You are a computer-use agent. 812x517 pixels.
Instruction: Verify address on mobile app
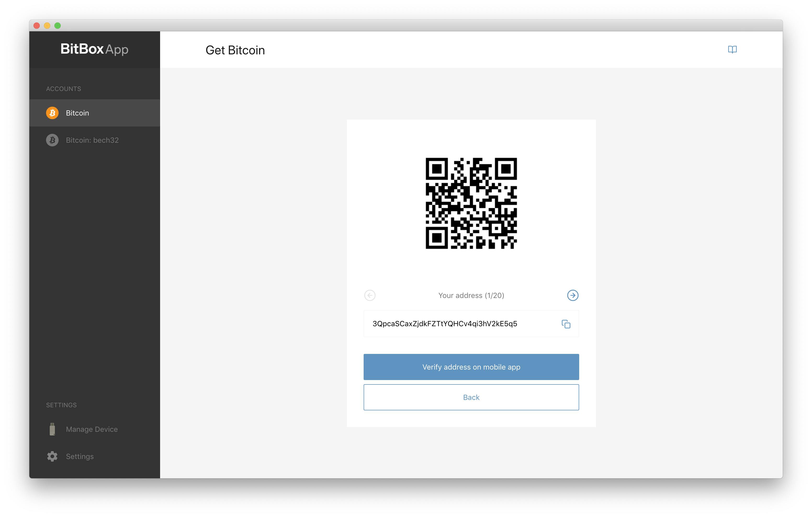point(471,367)
